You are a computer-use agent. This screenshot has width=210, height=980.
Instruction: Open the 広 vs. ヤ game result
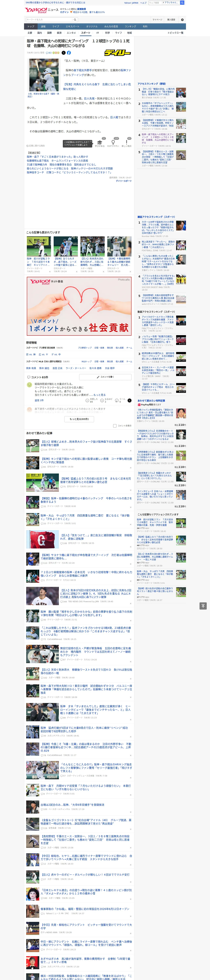click(x=44, y=355)
